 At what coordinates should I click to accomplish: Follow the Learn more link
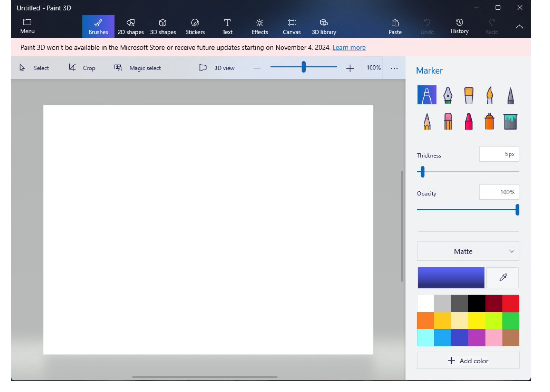(349, 47)
